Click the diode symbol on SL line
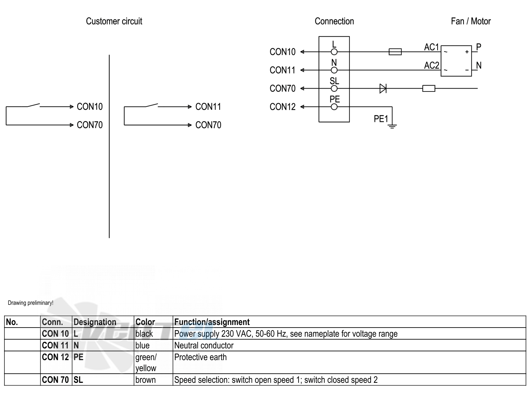This screenshot has height=396, width=532. pos(383,88)
